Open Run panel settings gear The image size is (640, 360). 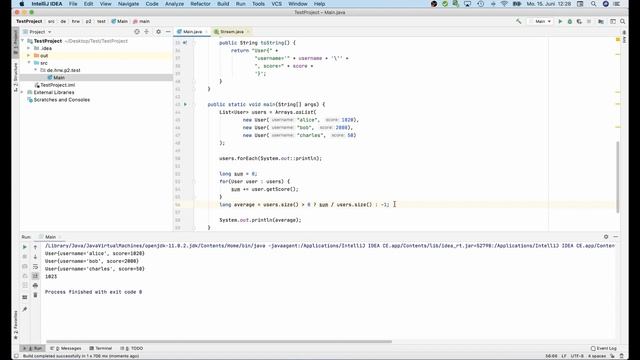click(x=606, y=237)
